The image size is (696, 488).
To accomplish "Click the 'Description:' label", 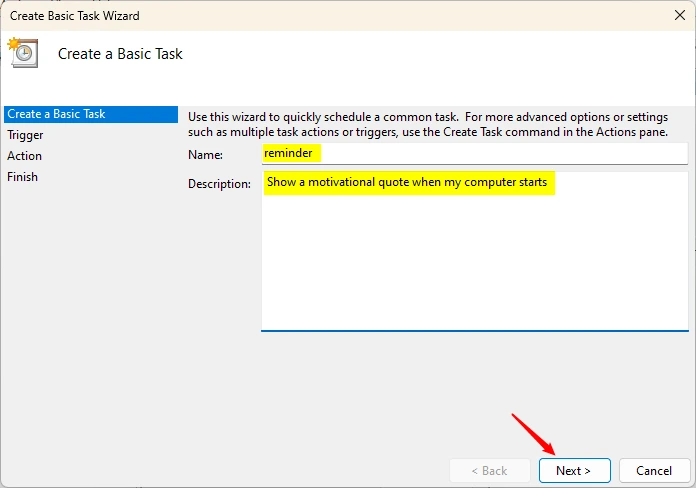I will pyautogui.click(x=219, y=184).
